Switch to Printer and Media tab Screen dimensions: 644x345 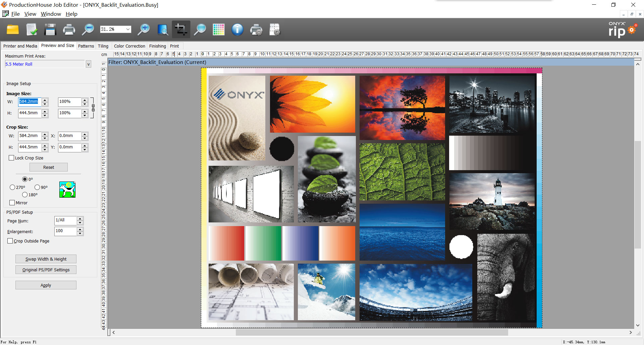[20, 46]
